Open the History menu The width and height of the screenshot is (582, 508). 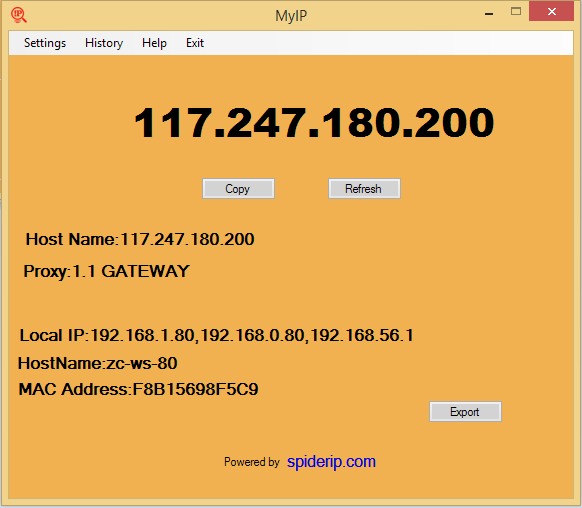[x=104, y=43]
